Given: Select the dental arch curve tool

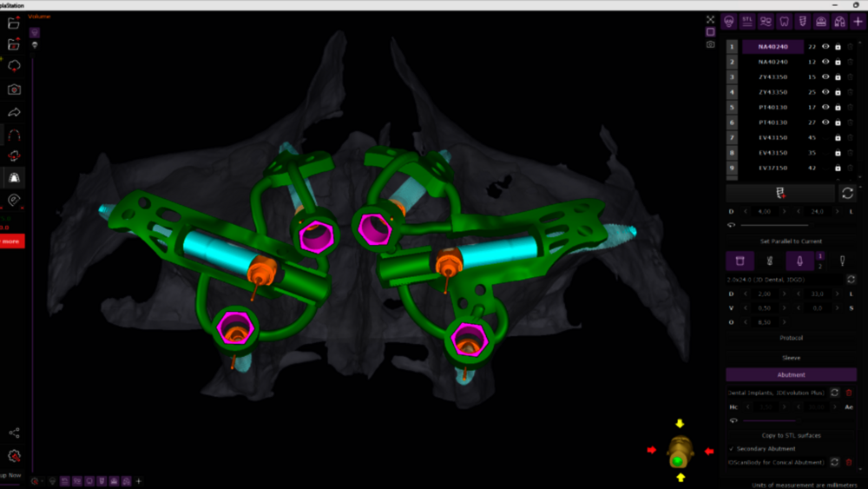Looking at the screenshot, I should (x=15, y=135).
